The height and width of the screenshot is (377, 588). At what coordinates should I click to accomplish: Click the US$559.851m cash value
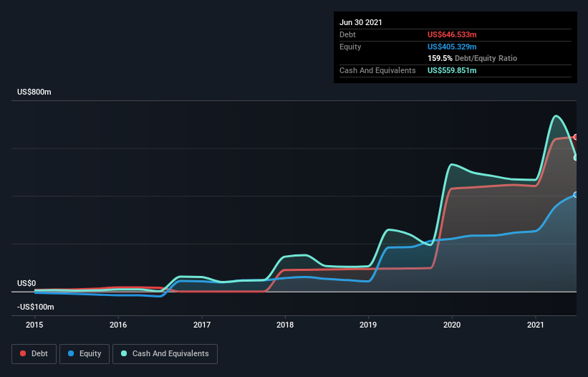[452, 70]
